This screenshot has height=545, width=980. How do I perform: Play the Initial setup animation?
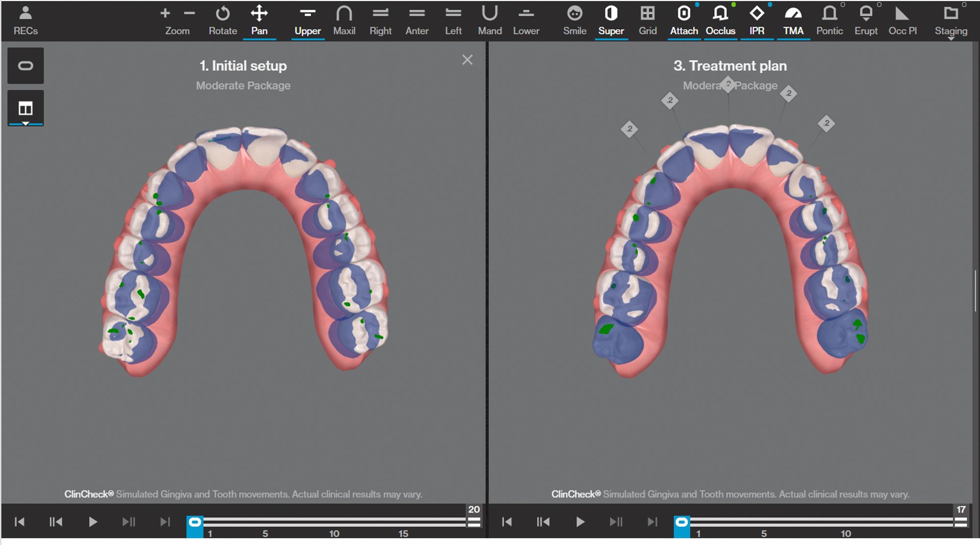tap(93, 522)
